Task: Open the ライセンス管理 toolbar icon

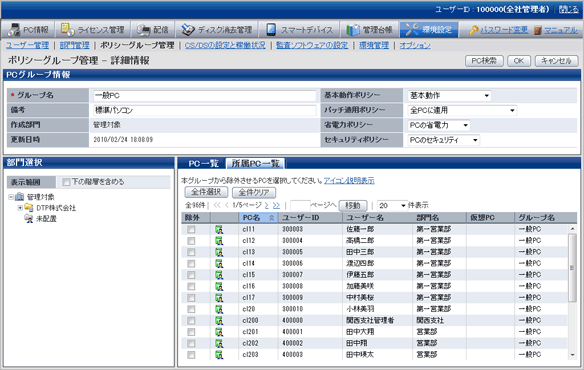Action: (x=67, y=29)
